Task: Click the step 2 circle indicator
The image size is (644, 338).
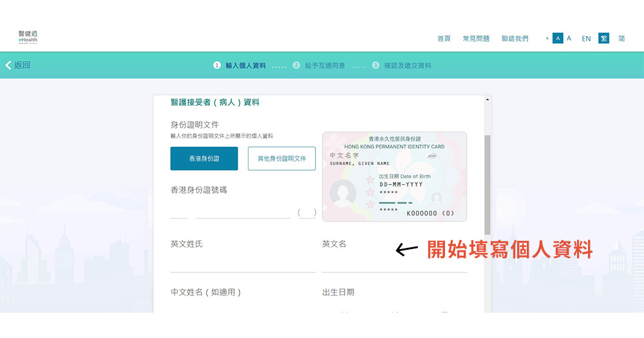Action: 296,65
